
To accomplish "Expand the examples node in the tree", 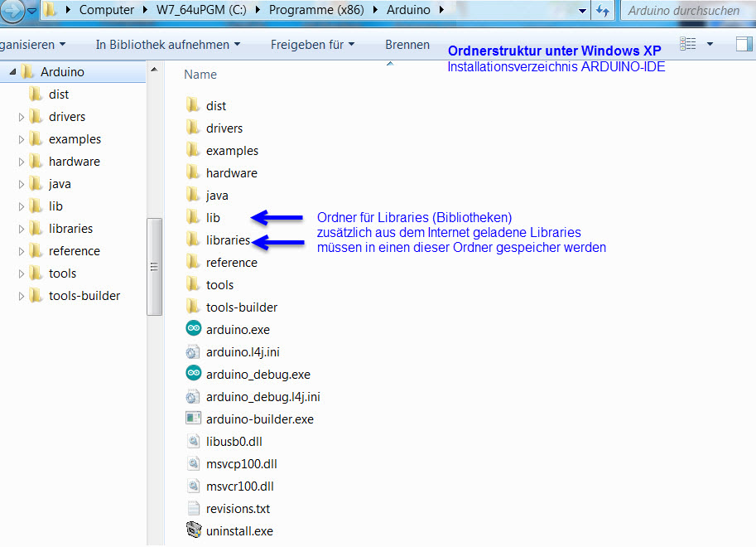I will [x=21, y=139].
